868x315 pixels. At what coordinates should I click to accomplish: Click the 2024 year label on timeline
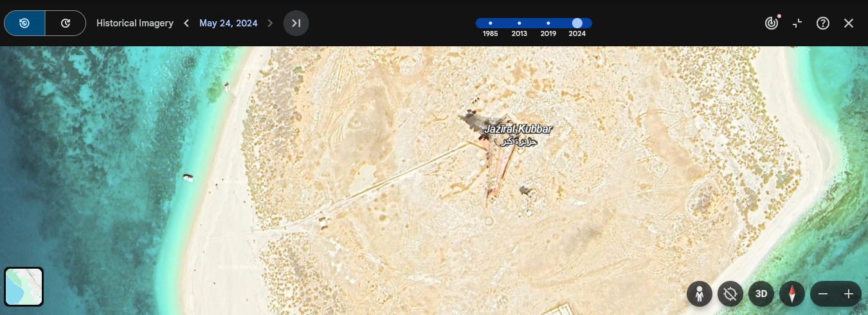pos(577,33)
